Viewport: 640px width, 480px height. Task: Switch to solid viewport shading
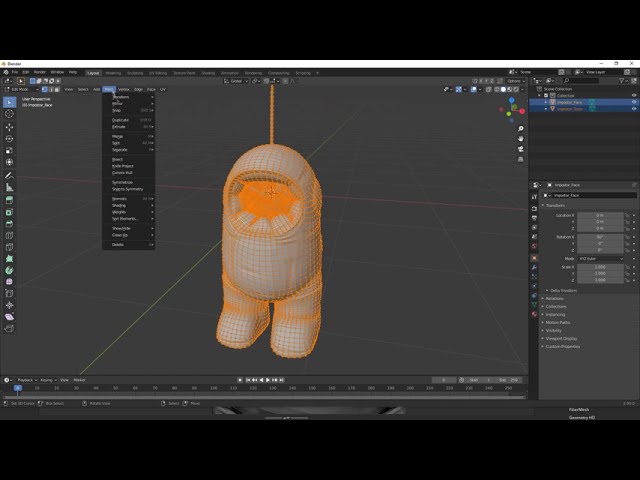[x=503, y=89]
